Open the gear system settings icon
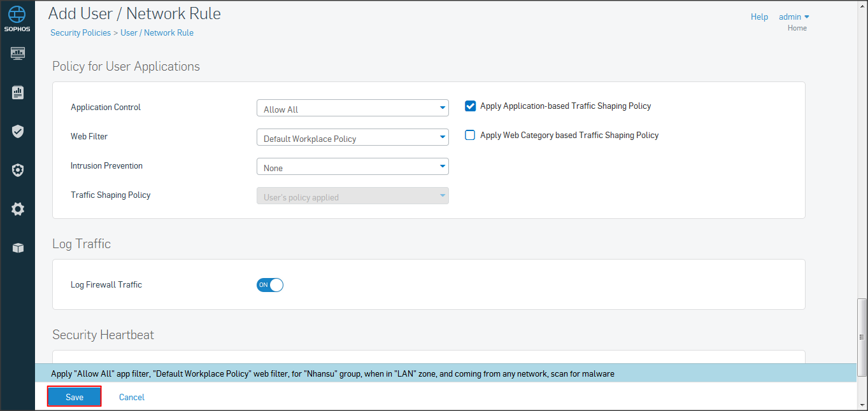Screen dimensions: 868x411 pos(18,209)
